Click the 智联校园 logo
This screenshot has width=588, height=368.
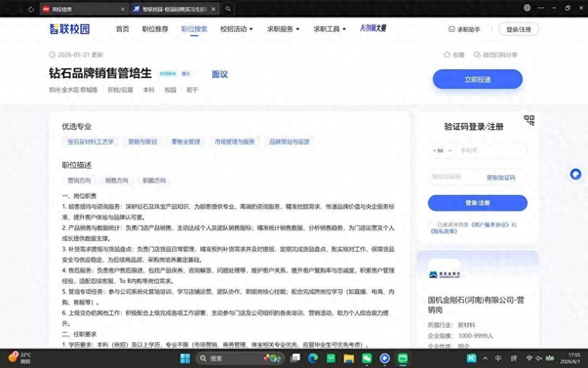pos(70,29)
